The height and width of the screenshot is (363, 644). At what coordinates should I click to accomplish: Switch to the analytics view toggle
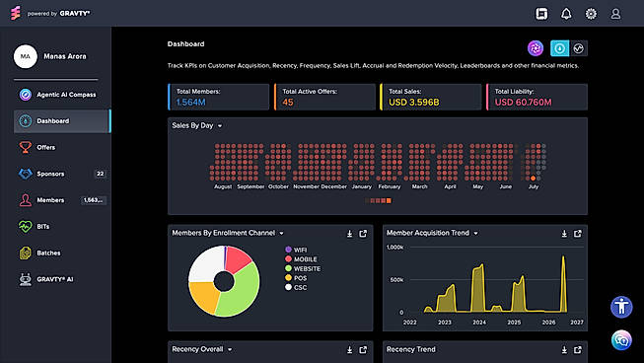point(578,48)
